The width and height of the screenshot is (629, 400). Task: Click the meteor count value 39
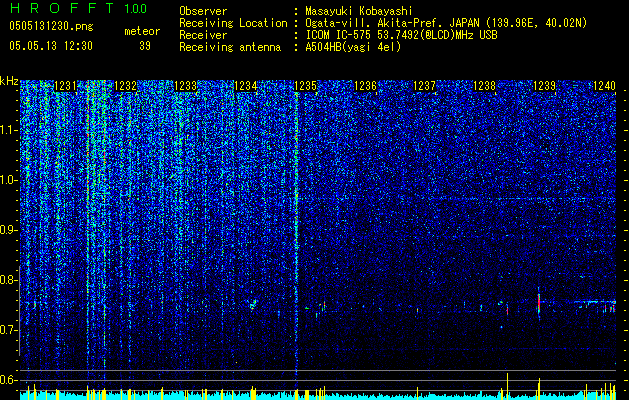point(145,46)
